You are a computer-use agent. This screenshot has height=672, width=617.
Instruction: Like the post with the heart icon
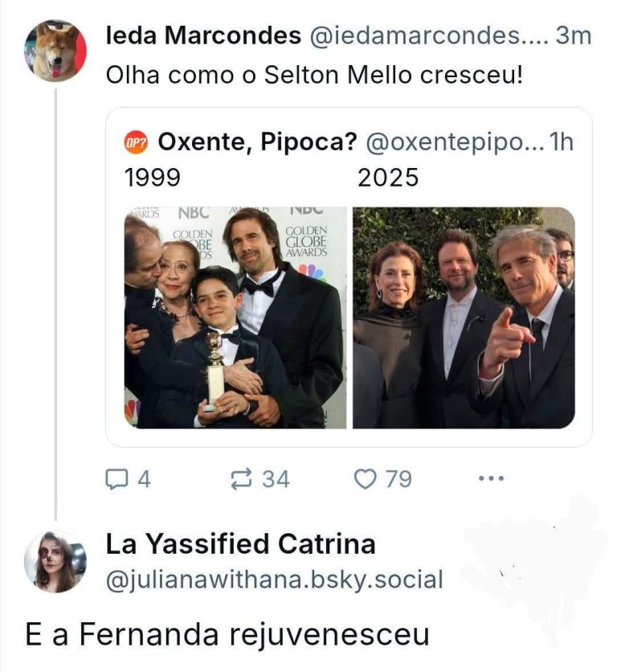[x=366, y=479]
